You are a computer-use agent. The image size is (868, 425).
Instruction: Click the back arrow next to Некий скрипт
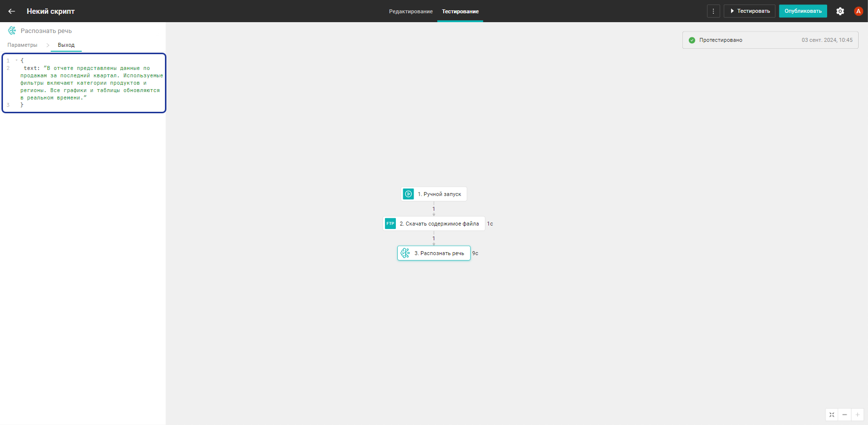(x=12, y=11)
